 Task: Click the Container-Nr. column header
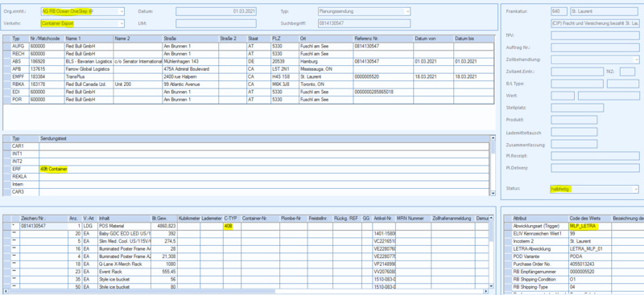[260, 219]
